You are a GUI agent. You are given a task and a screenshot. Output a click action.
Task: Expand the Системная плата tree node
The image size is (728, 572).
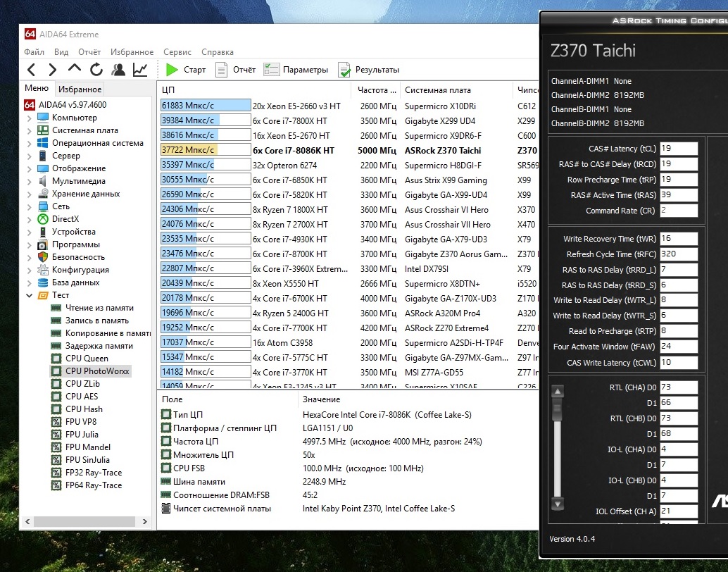[x=30, y=130]
